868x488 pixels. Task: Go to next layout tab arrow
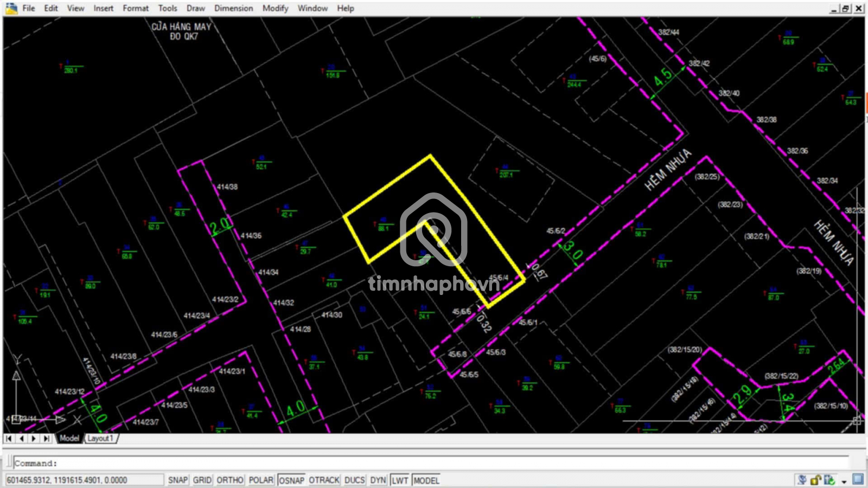[34, 438]
